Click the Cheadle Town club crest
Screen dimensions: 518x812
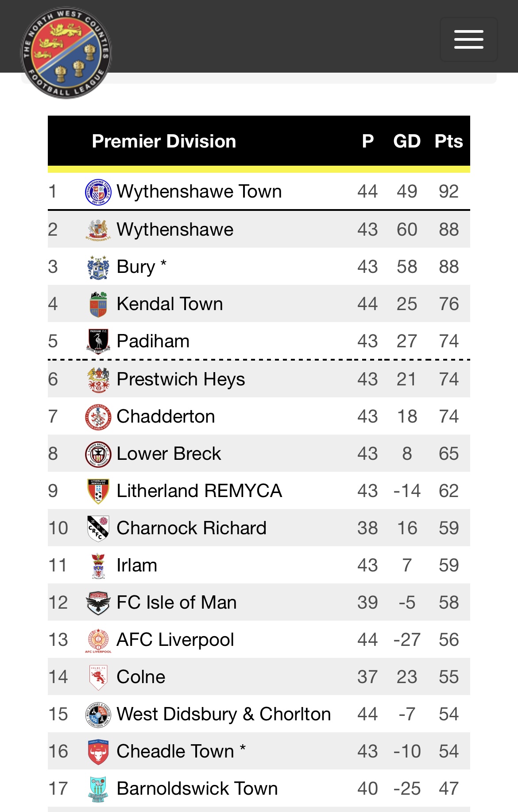coord(98,752)
